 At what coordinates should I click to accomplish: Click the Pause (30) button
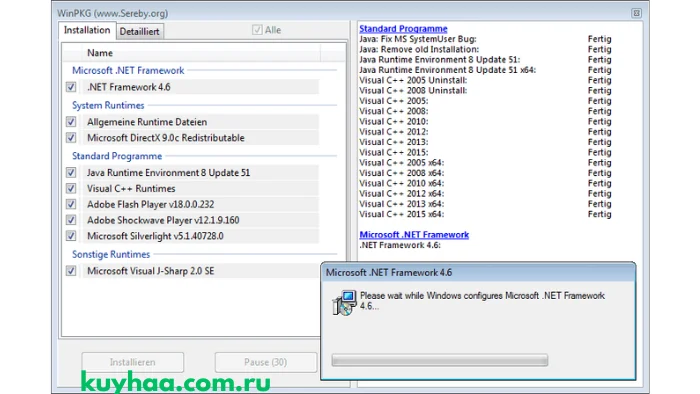coord(266,362)
